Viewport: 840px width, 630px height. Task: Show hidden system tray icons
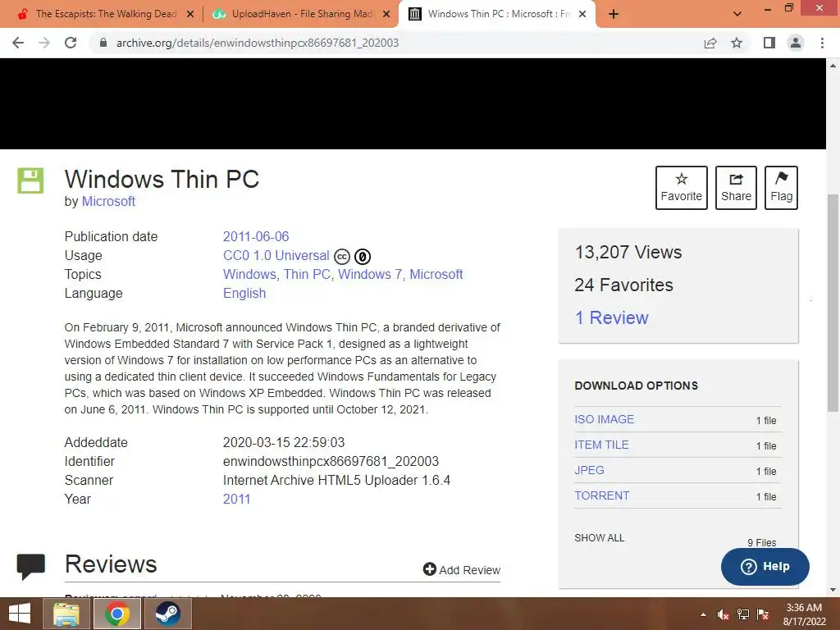[703, 615]
